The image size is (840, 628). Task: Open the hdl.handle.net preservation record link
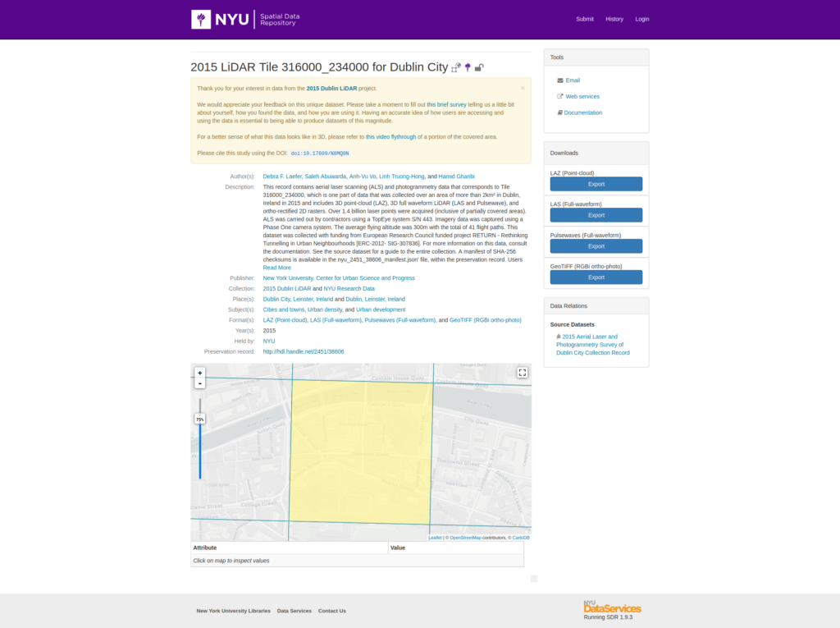click(x=304, y=352)
